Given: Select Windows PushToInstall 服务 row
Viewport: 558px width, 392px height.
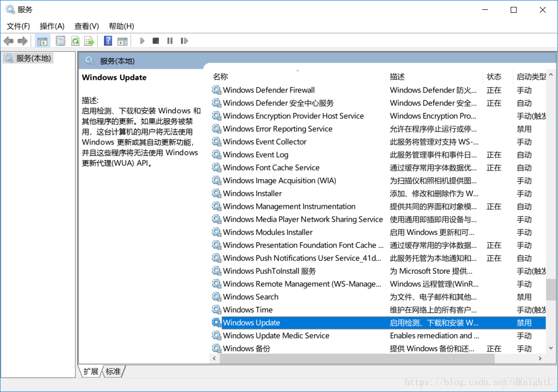Looking at the screenshot, I should 378,271.
